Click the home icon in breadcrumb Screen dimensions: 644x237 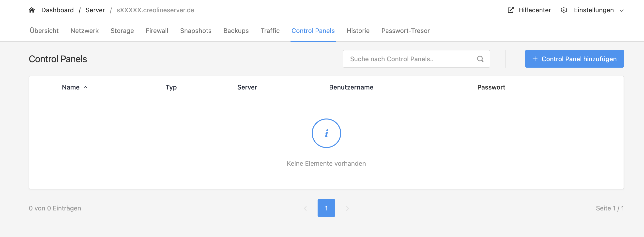pyautogui.click(x=32, y=10)
